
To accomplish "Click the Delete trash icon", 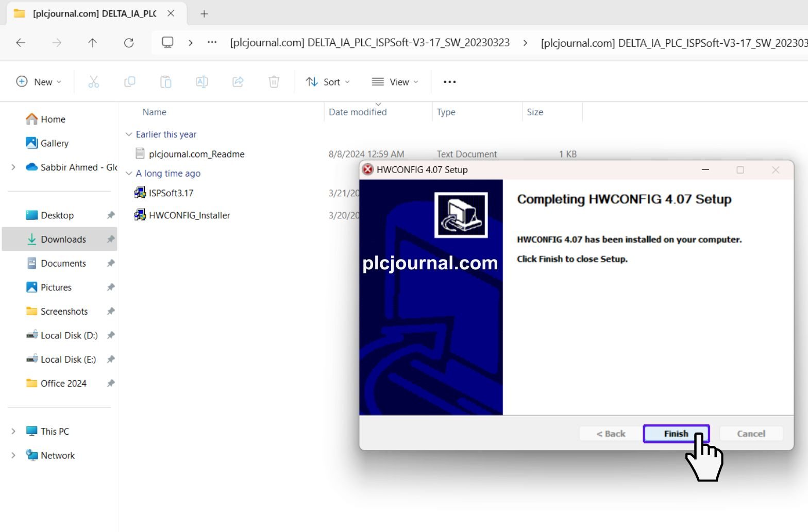I will click(x=274, y=82).
